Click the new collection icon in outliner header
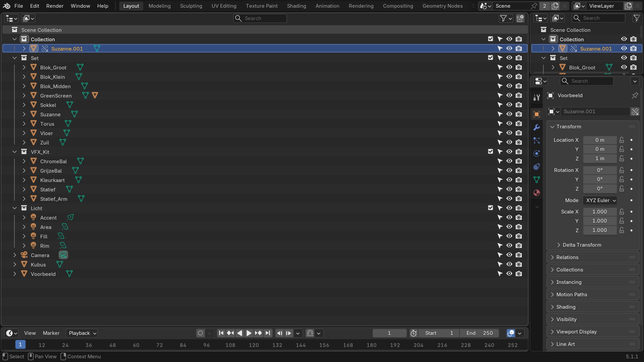644x362 pixels. coord(520,18)
